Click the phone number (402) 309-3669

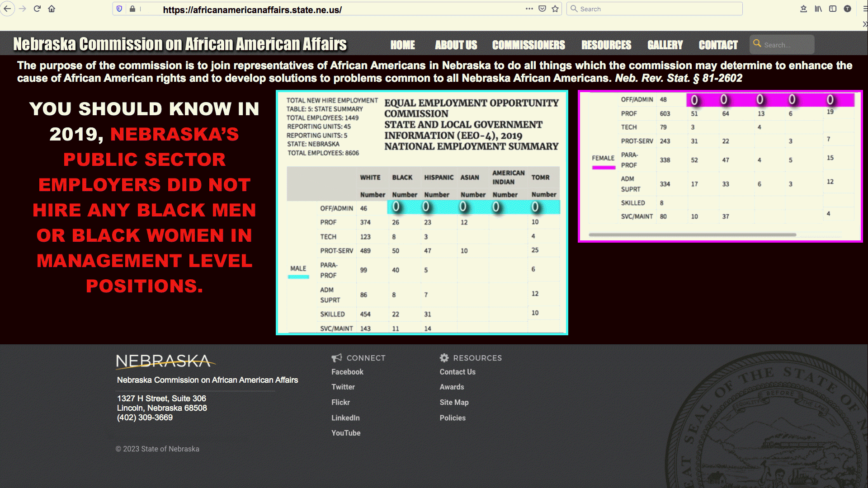[x=145, y=418]
